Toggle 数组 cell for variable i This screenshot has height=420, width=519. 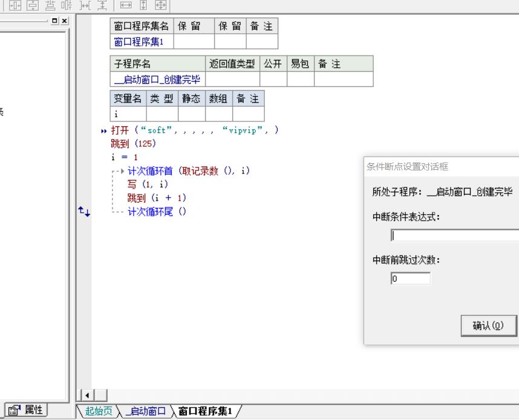tap(219, 114)
